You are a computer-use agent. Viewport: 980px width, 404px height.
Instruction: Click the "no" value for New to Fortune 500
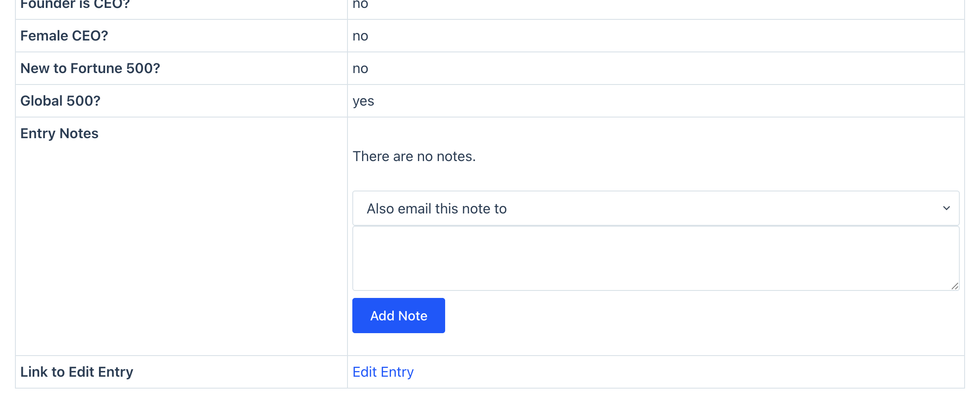[x=360, y=68]
